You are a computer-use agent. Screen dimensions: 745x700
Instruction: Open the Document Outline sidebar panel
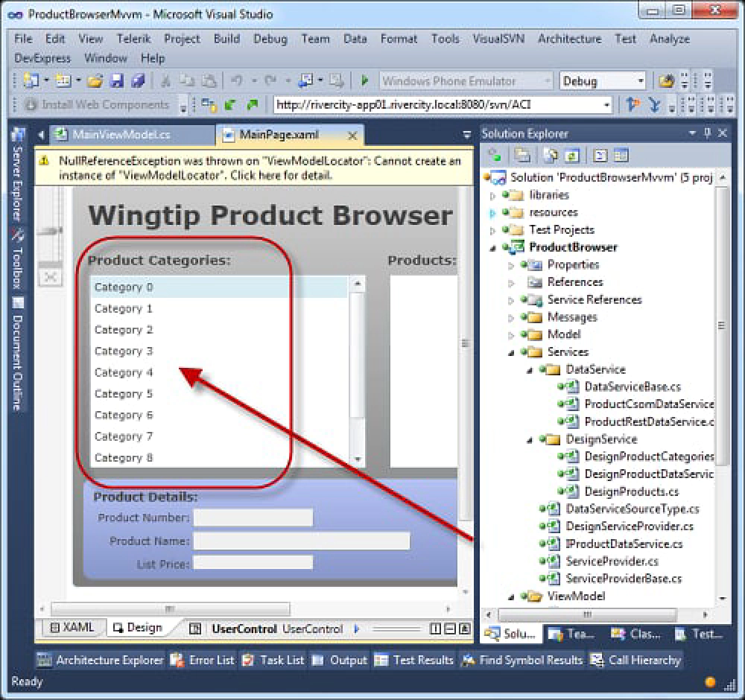[x=18, y=354]
